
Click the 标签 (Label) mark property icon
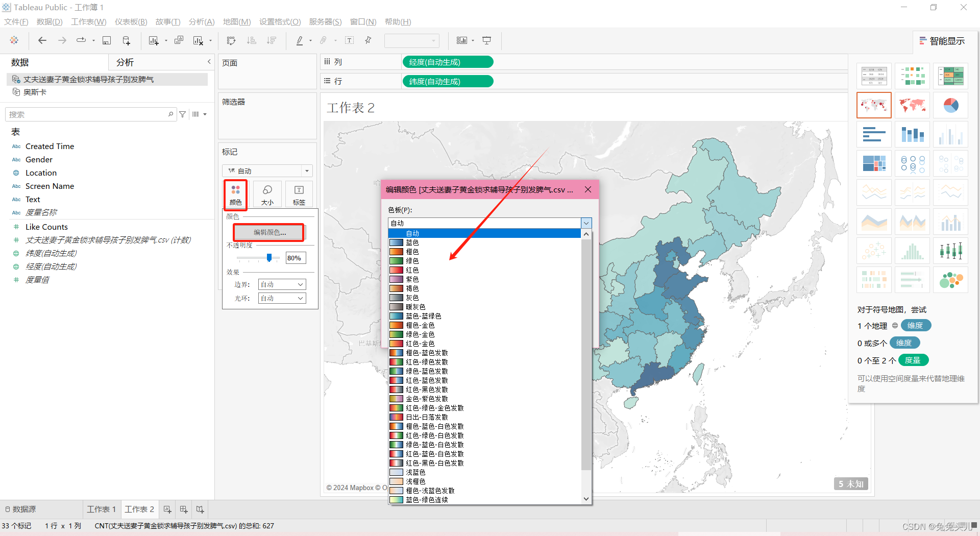(x=299, y=194)
